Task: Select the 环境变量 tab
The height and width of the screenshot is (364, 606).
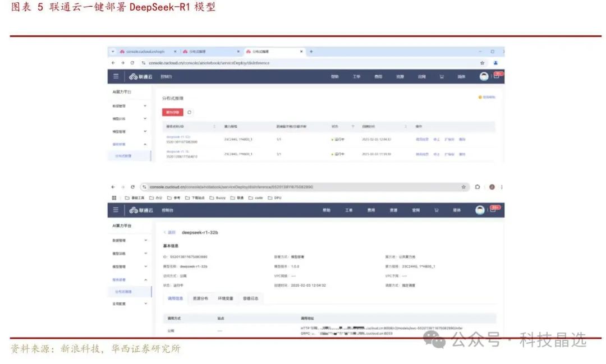Action: pyautogui.click(x=225, y=299)
